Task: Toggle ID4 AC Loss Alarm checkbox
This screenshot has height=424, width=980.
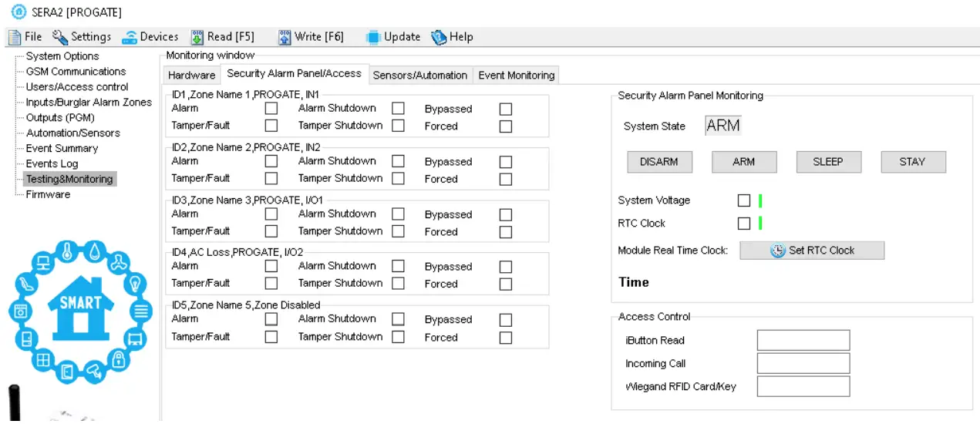Action: pos(271,266)
